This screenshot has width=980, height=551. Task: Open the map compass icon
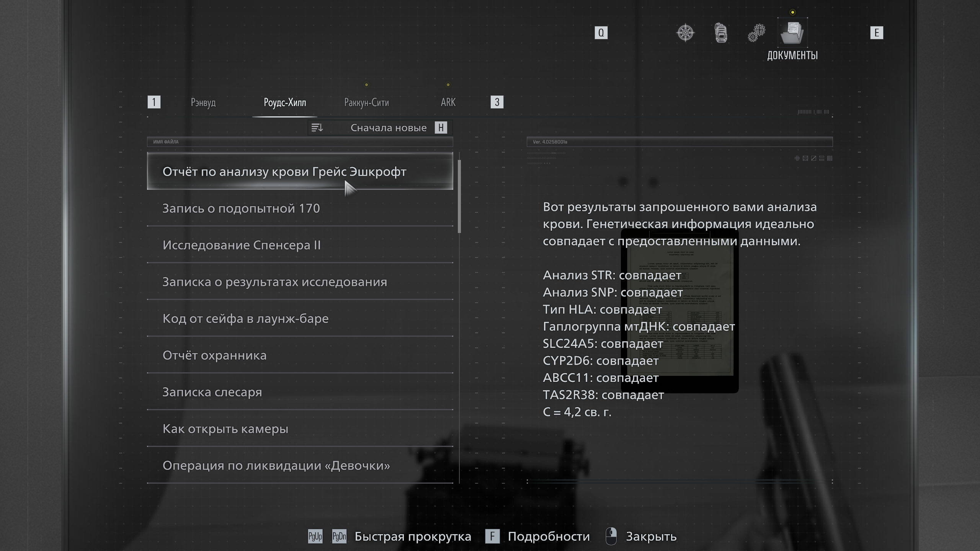point(685,33)
